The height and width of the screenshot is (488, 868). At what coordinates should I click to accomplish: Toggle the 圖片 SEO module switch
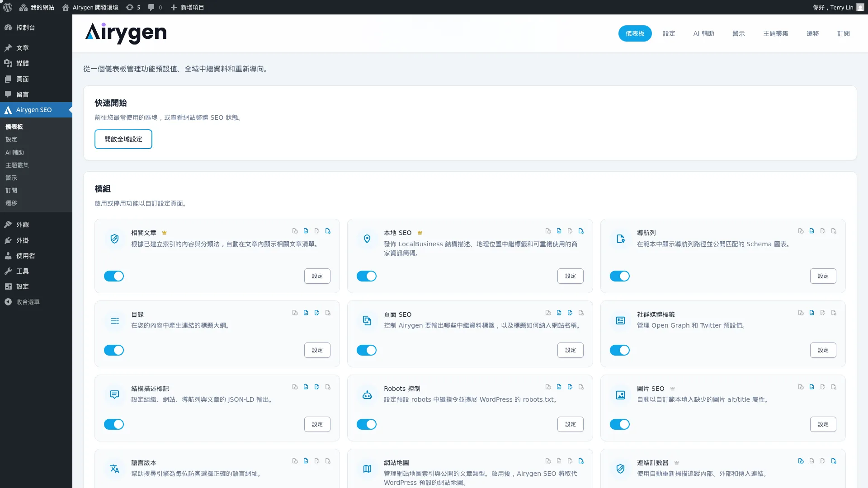(620, 424)
